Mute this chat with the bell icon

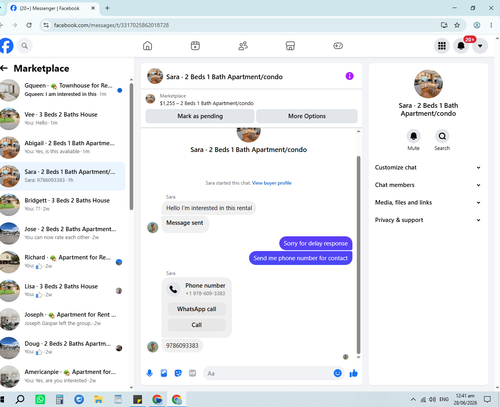413,136
